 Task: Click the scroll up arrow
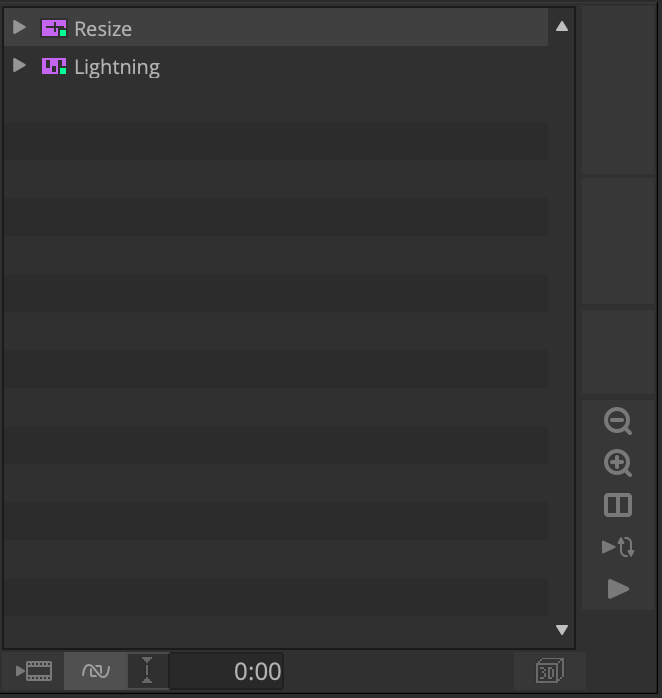click(x=562, y=26)
